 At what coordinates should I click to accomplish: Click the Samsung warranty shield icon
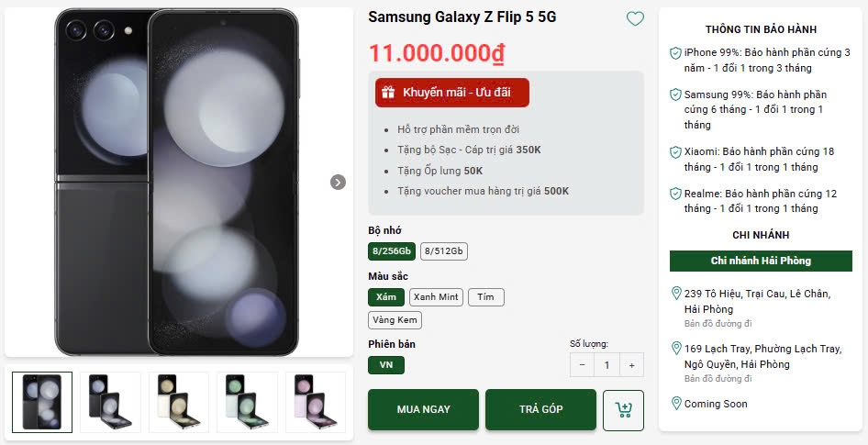pyautogui.click(x=676, y=95)
